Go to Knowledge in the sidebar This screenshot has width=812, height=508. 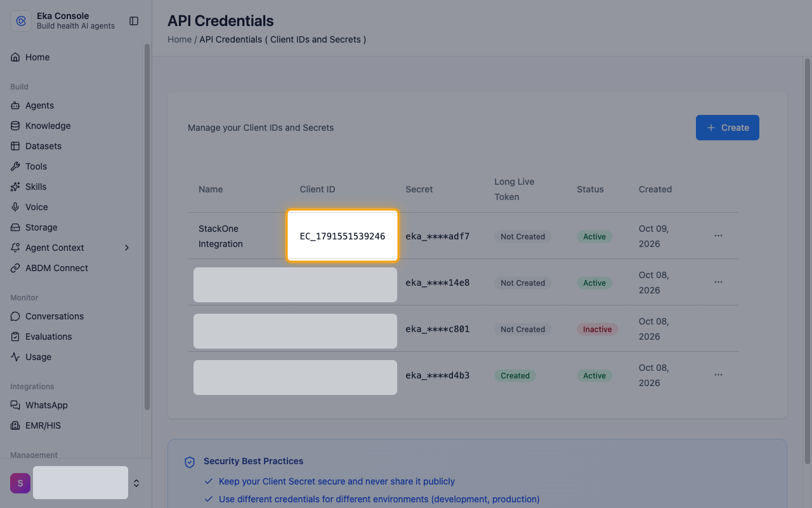click(x=71, y=126)
